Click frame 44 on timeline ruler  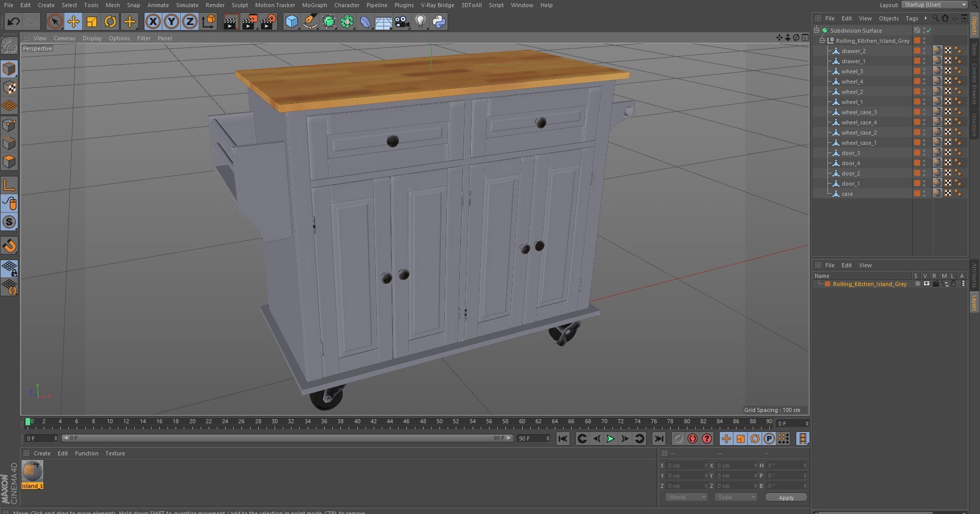pyautogui.click(x=390, y=422)
